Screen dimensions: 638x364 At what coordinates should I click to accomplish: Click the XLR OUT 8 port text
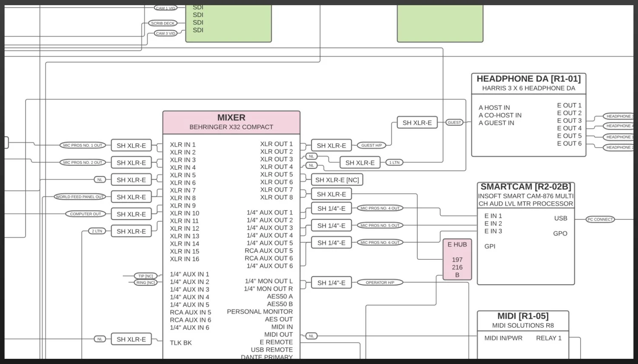[x=276, y=197]
